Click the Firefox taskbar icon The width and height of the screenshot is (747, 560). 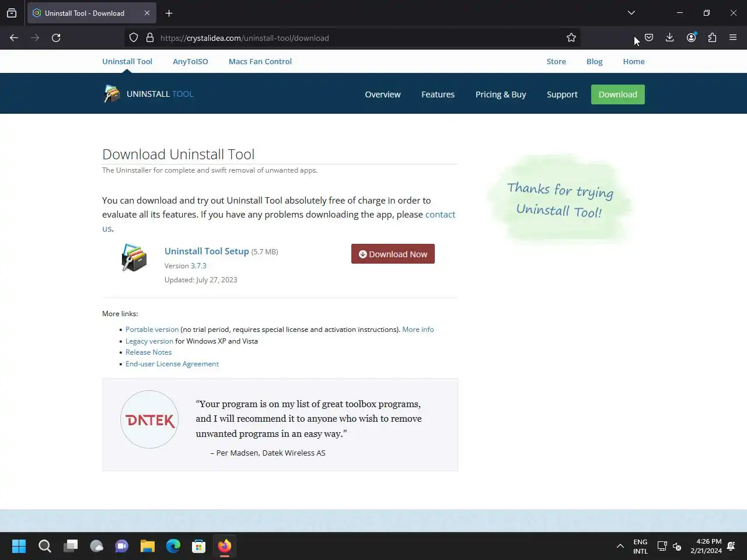tap(225, 546)
